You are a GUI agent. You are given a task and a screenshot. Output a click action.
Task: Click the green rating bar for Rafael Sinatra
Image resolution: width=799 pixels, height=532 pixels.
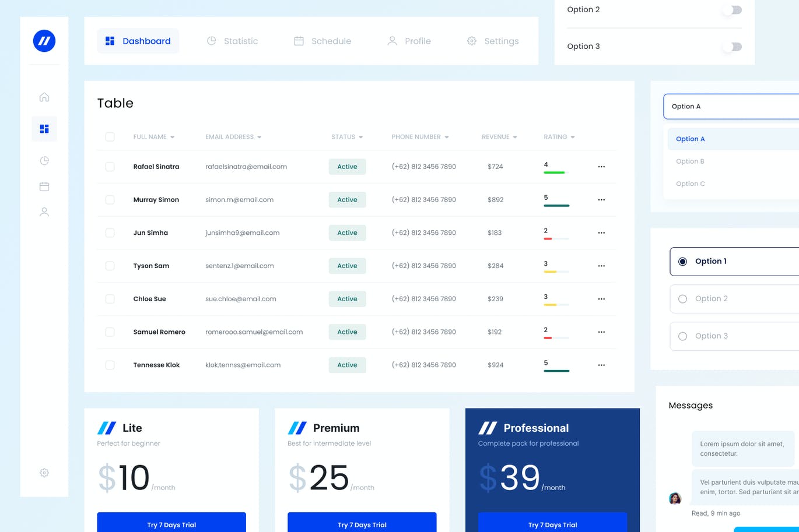554,172
